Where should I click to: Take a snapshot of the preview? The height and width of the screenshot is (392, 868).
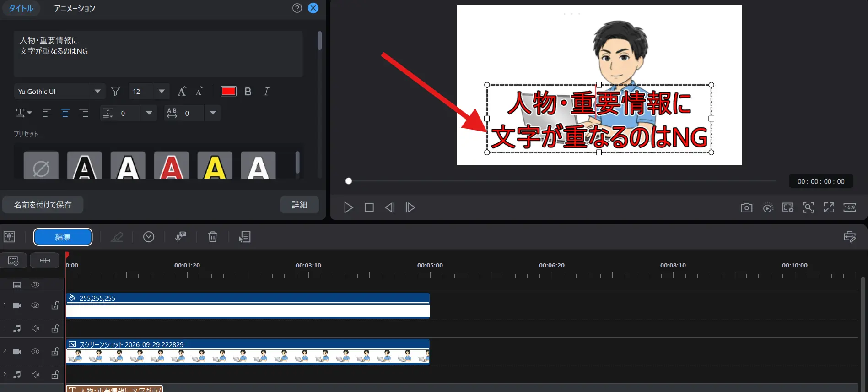point(746,208)
